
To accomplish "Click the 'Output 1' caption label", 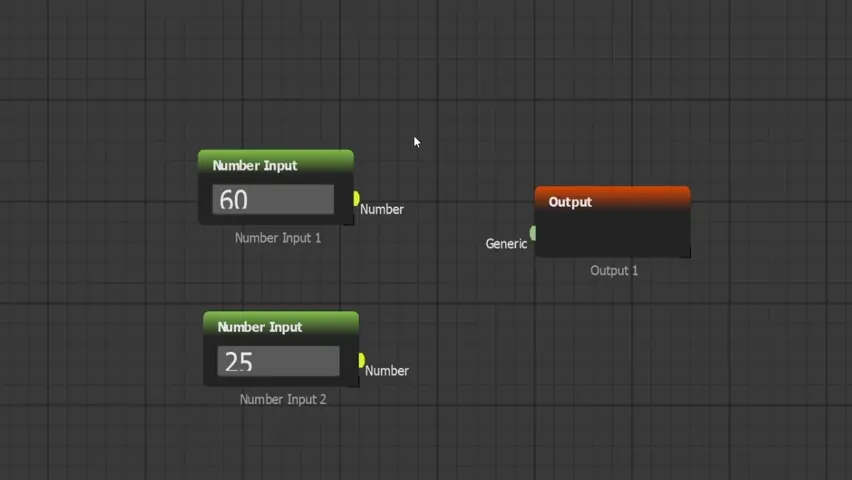I will pos(613,270).
